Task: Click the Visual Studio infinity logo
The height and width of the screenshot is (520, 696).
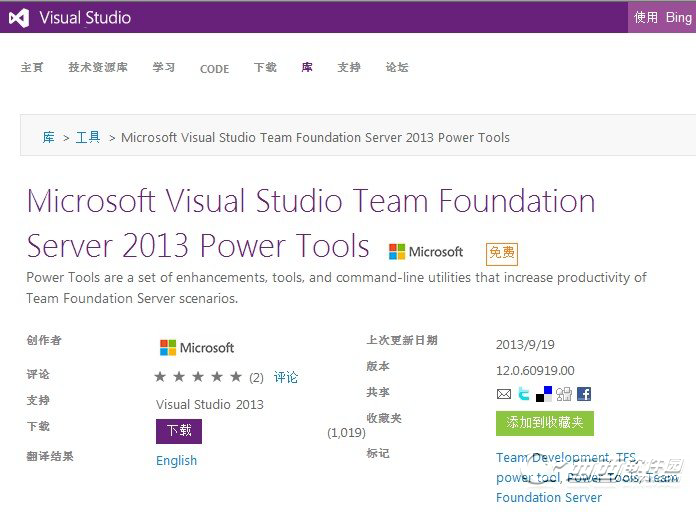Action: [x=18, y=17]
